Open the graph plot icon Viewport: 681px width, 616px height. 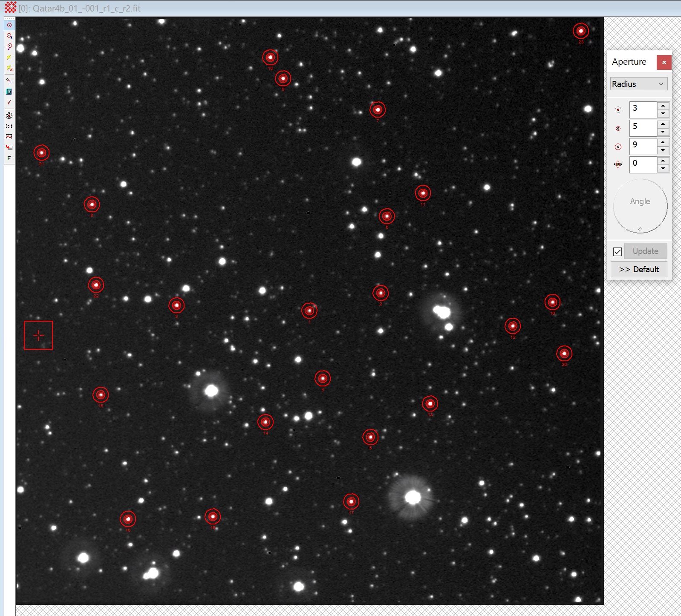[9, 137]
